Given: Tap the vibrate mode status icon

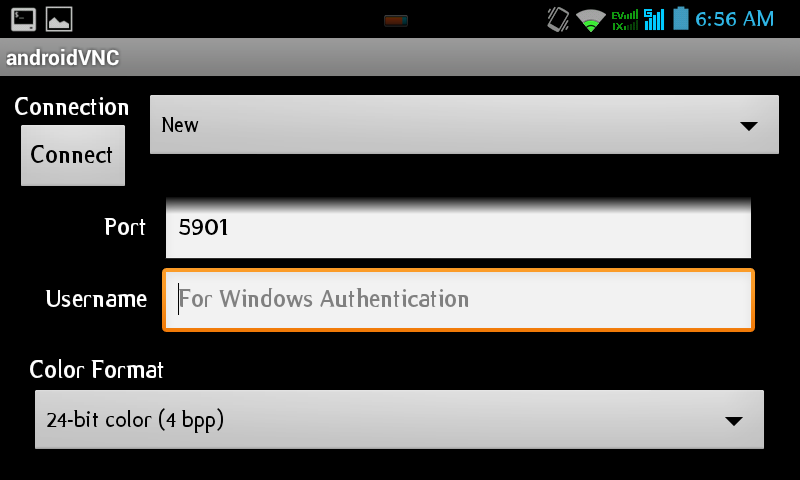Looking at the screenshot, I should pos(558,19).
